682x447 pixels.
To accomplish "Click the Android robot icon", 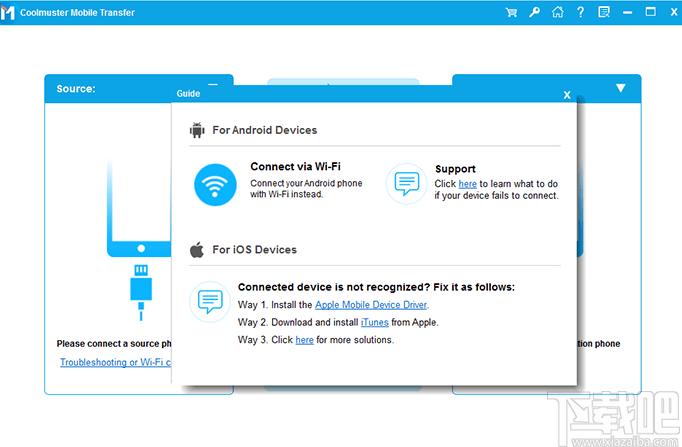I will [x=197, y=130].
